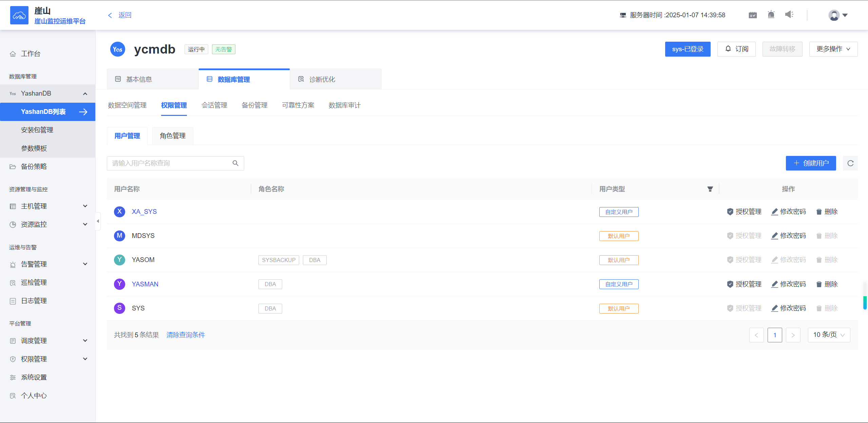Open the 用户类型 filter icon

click(710, 189)
